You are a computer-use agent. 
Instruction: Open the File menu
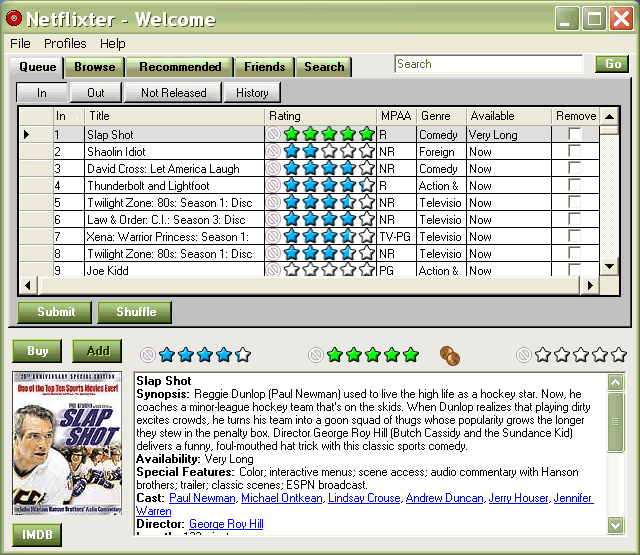pyautogui.click(x=20, y=43)
